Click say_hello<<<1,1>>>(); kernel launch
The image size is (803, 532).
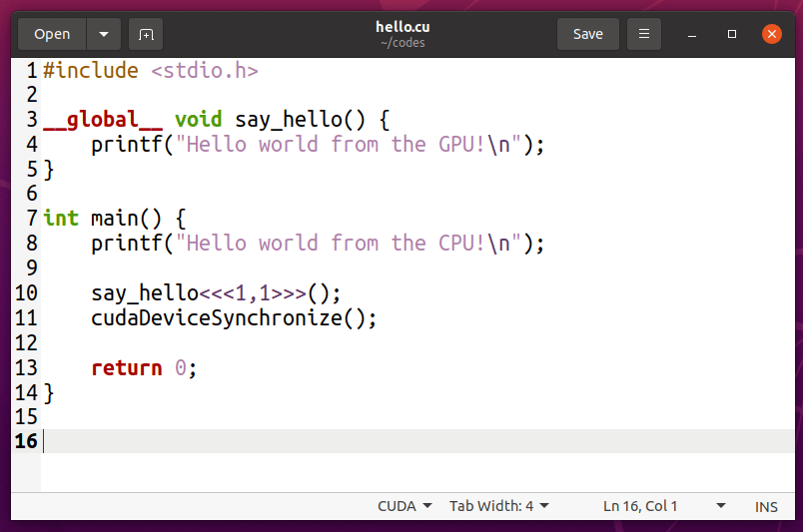216,293
